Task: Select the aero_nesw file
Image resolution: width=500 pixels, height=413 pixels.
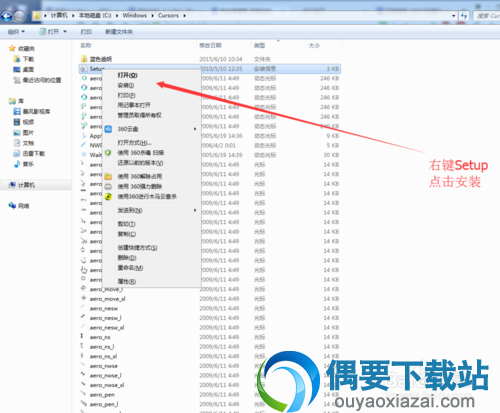Action: (104, 308)
